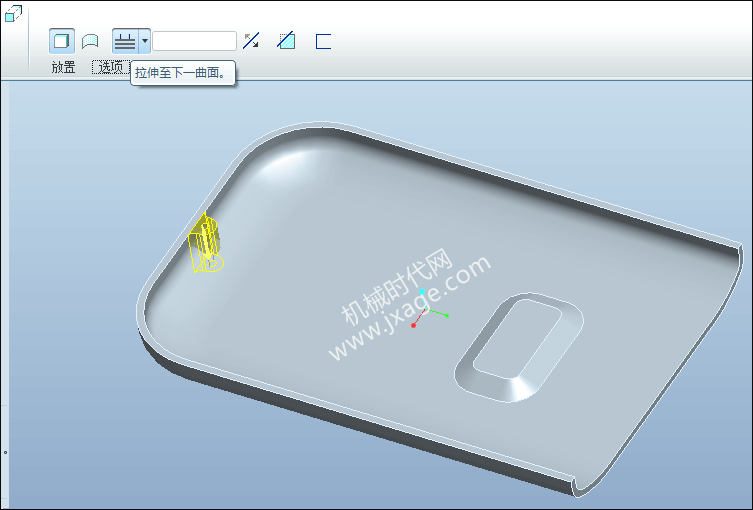
Task: Click the extrude to next surface depth icon
Action: [x=125, y=41]
